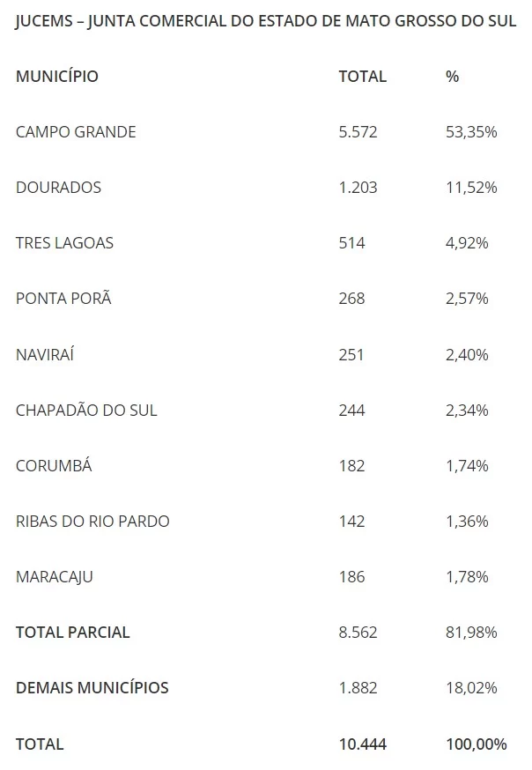Click the CHAPADÃO DO SUL cell
This screenshot has width=532, height=770.
pos(86,410)
